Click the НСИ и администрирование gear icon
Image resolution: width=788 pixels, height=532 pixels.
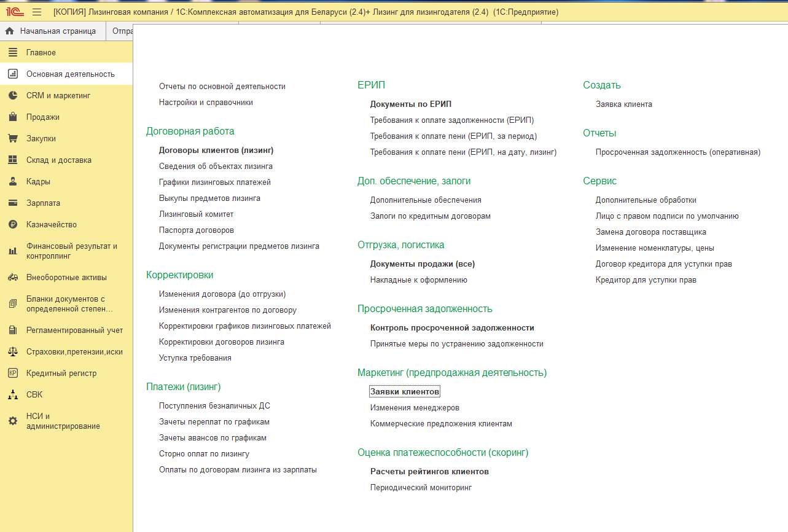click(x=13, y=421)
